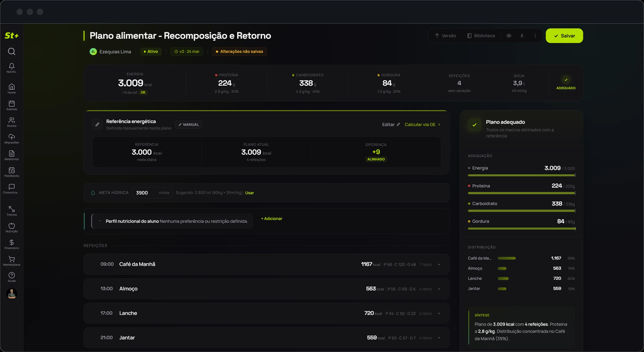This screenshot has height=352, width=644.
Task: Click the 3.000 kcal Referência value
Action: pos(147,152)
